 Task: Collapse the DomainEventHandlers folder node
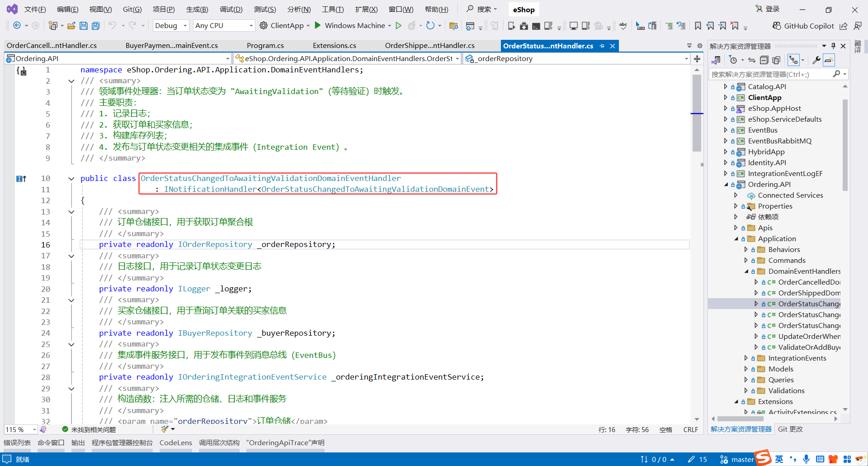(746, 271)
